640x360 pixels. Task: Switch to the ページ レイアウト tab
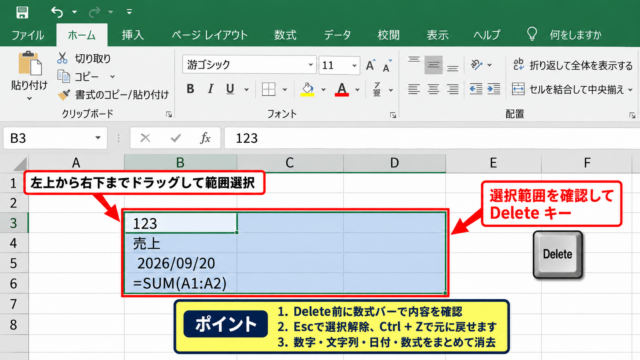[209, 35]
